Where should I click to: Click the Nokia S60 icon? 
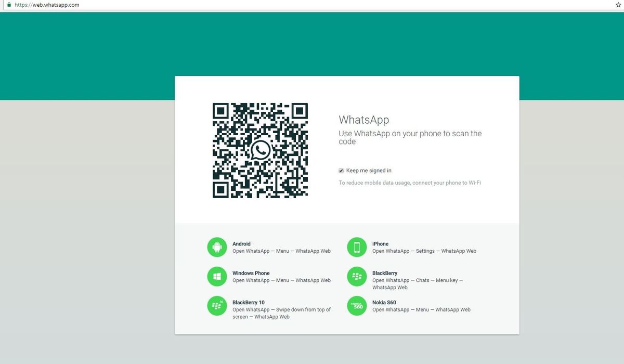[x=357, y=306]
